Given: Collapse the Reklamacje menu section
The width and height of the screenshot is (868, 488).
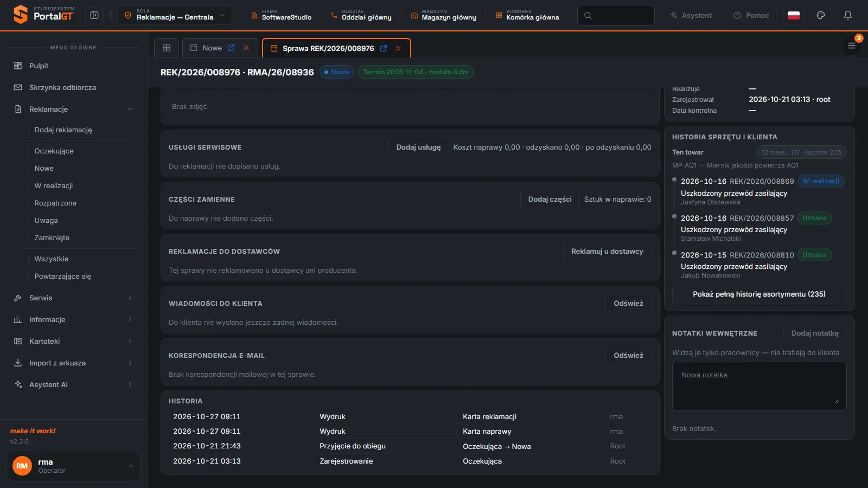Looking at the screenshot, I should 73,109.
